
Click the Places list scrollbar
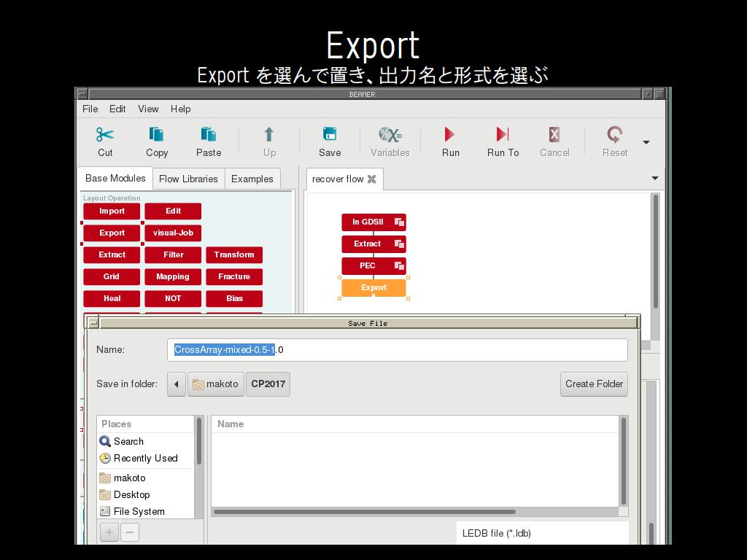[199, 441]
